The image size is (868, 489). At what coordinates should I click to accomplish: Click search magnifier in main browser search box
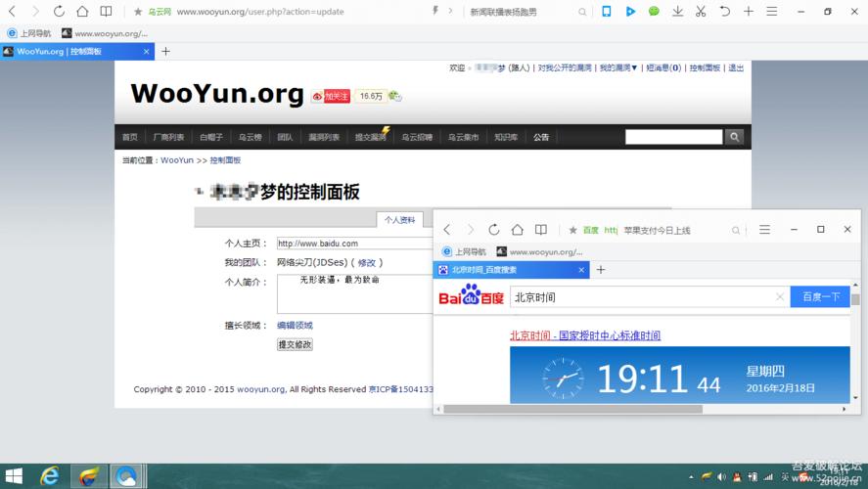coord(582,12)
